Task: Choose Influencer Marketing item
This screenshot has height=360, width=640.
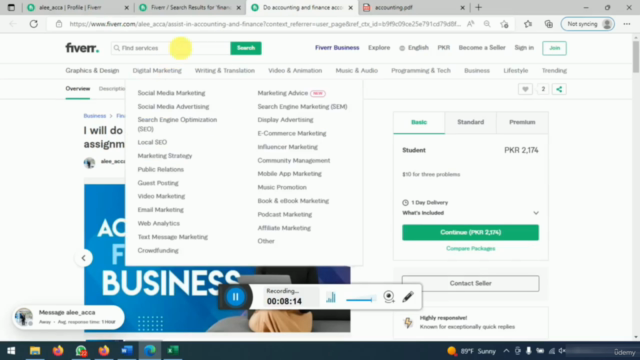Action: pos(288,147)
